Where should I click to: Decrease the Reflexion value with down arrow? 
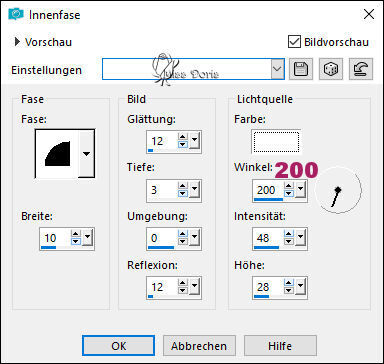(x=183, y=290)
